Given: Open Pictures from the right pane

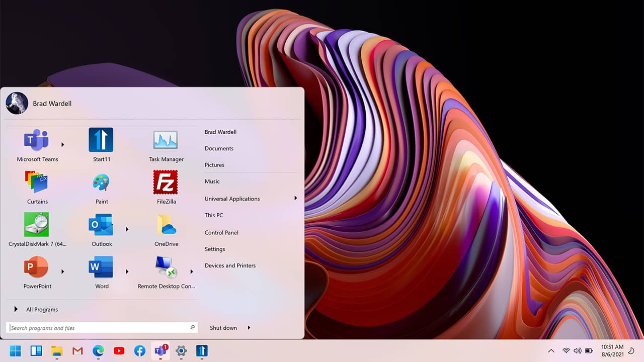Looking at the screenshot, I should 214,165.
